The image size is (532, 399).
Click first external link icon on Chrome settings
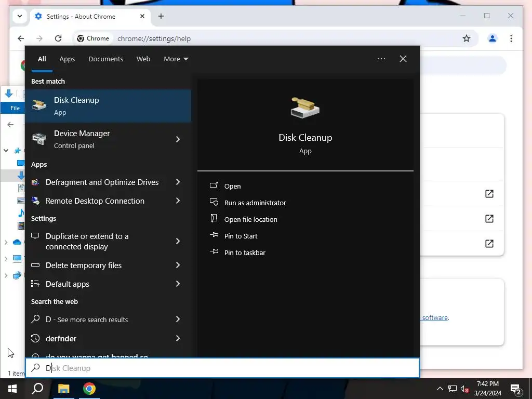point(489,193)
